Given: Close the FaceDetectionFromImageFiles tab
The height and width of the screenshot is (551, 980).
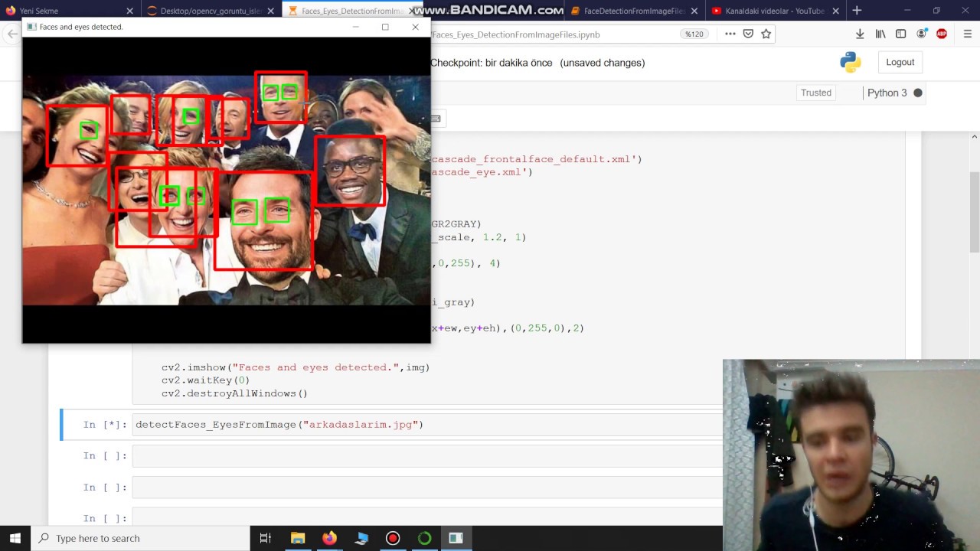Looking at the screenshot, I should (694, 11).
